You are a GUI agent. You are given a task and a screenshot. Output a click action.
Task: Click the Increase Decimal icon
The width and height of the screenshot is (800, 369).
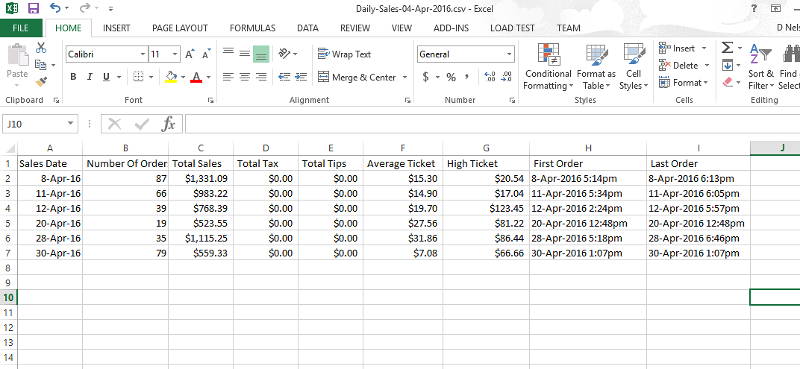click(x=490, y=77)
